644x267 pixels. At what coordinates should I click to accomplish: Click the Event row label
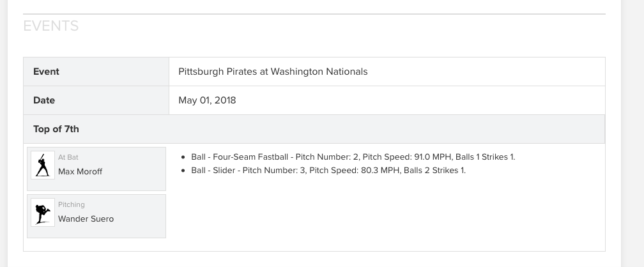pyautogui.click(x=47, y=72)
